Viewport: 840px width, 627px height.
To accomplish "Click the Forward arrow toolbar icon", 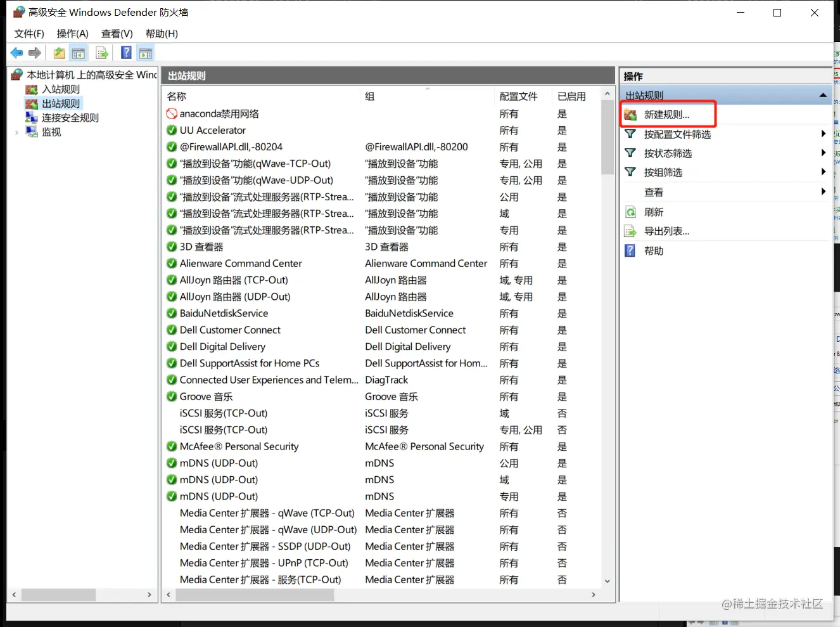I will coord(35,53).
